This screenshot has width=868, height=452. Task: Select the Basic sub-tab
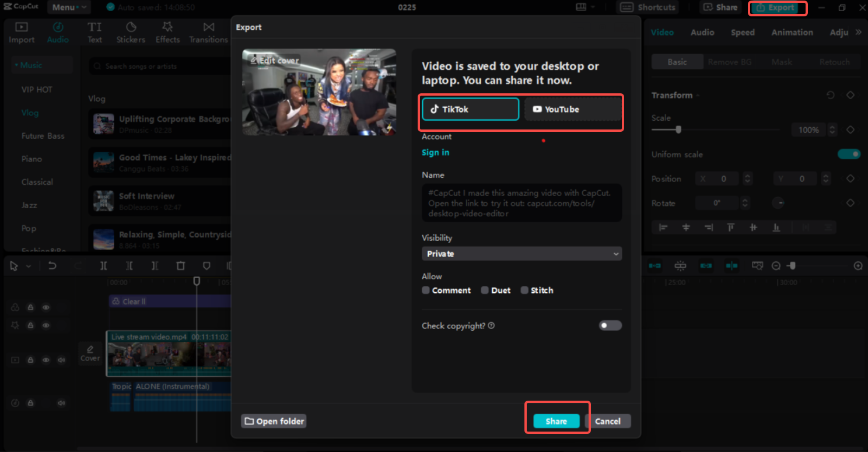(x=677, y=62)
